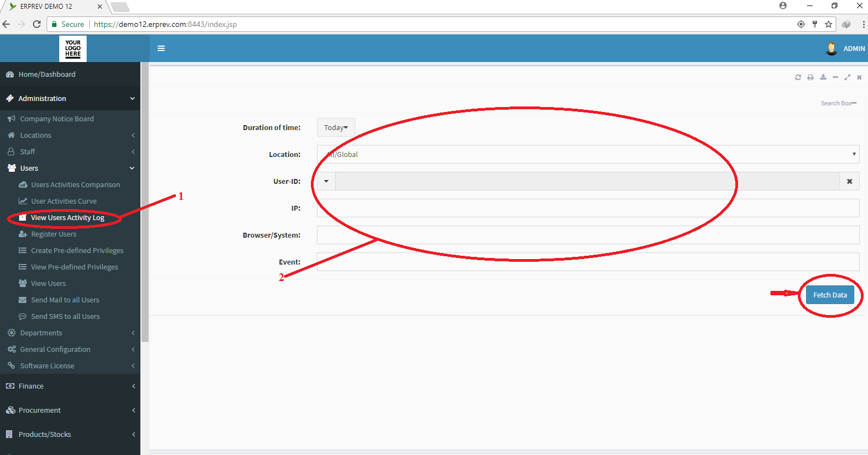Image resolution: width=868 pixels, height=455 pixels.
Task: Click the Secure padlock site info
Action: pyautogui.click(x=67, y=24)
